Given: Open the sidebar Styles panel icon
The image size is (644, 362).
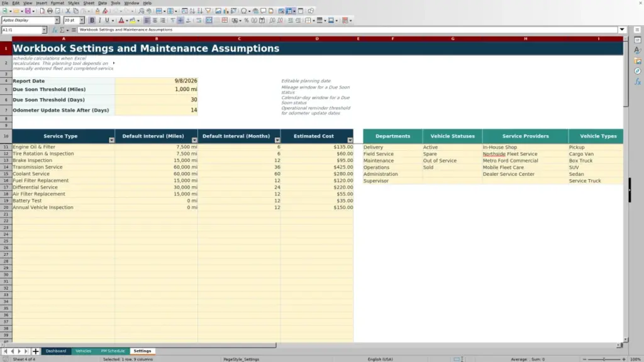Looking at the screenshot, I should [x=638, y=50].
